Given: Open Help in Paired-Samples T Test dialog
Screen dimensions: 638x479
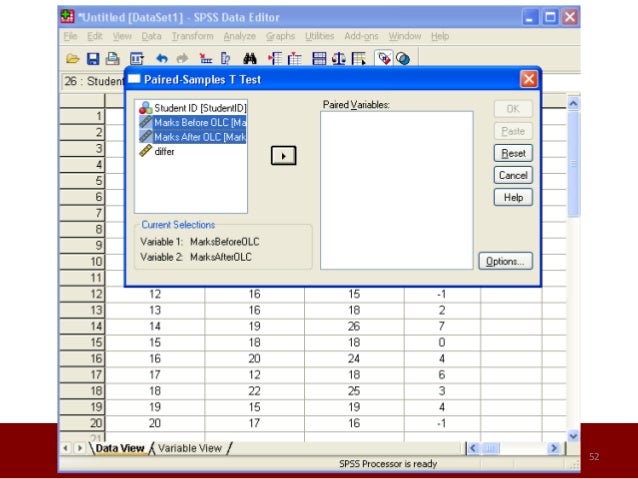Looking at the screenshot, I should tap(513, 197).
